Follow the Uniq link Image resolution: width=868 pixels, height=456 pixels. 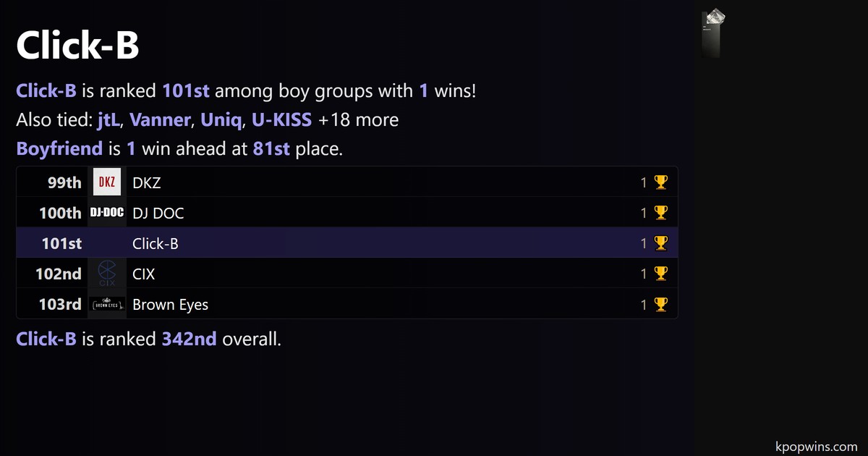pyautogui.click(x=221, y=120)
